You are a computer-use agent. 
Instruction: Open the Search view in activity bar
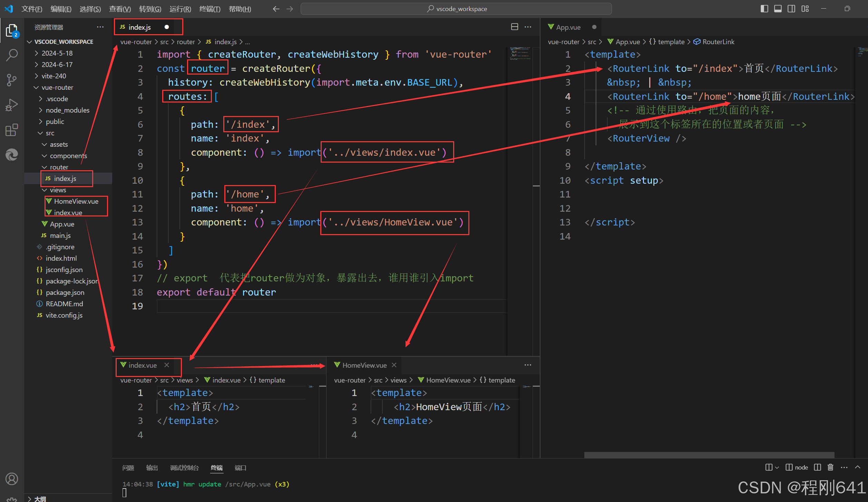pos(12,55)
